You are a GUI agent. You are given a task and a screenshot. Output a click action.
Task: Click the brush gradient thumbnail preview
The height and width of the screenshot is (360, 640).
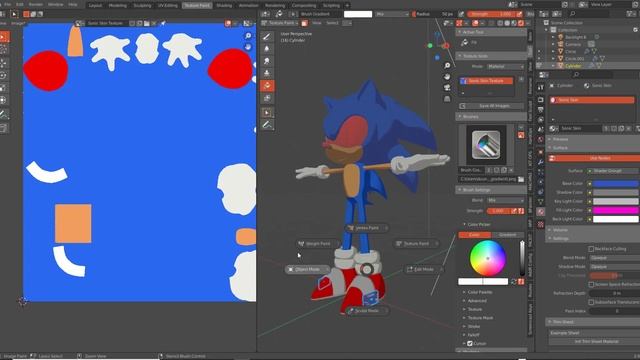coord(486,144)
